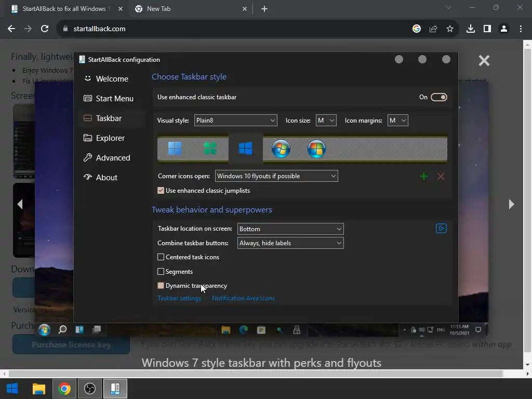The width and height of the screenshot is (532, 399).
Task: Open the Google icon in the address bar
Action: point(417,29)
